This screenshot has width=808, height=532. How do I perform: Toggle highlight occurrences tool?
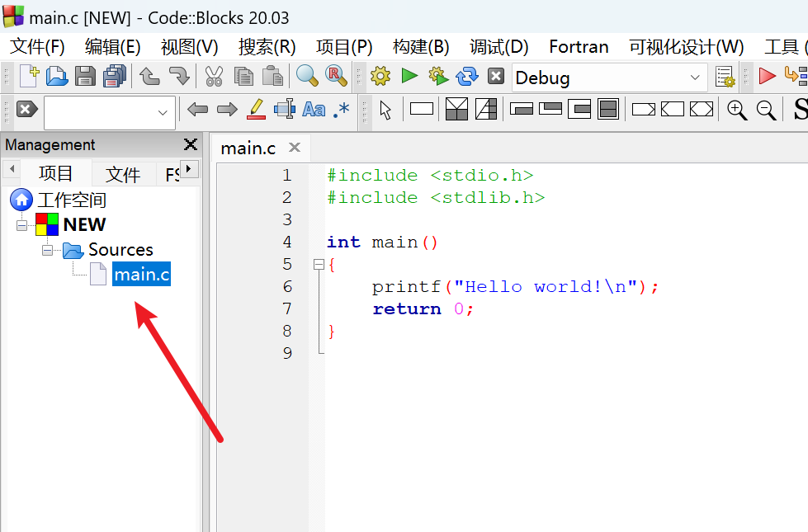256,108
